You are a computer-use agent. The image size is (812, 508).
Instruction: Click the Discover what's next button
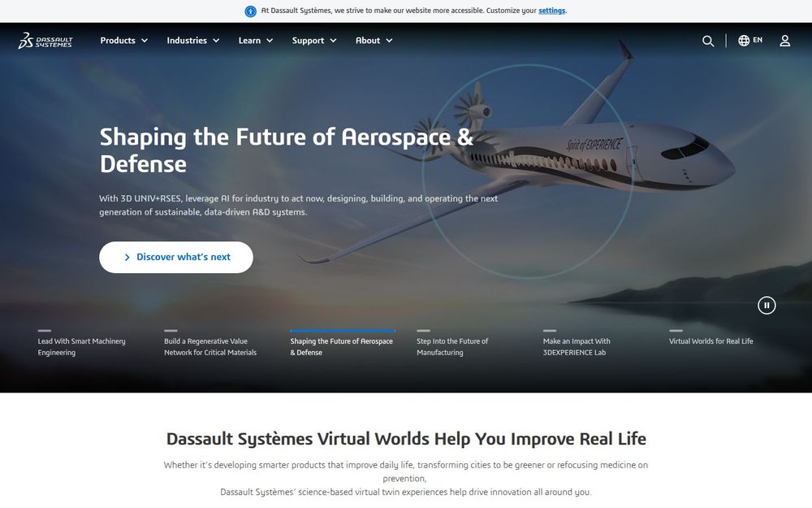click(176, 256)
